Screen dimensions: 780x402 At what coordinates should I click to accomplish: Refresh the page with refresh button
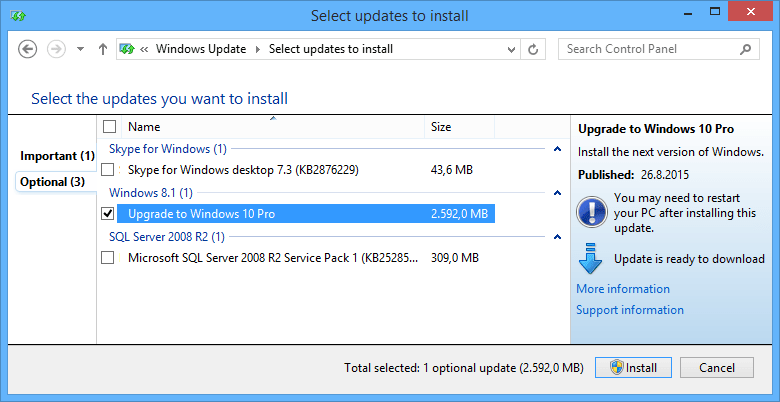(x=533, y=49)
